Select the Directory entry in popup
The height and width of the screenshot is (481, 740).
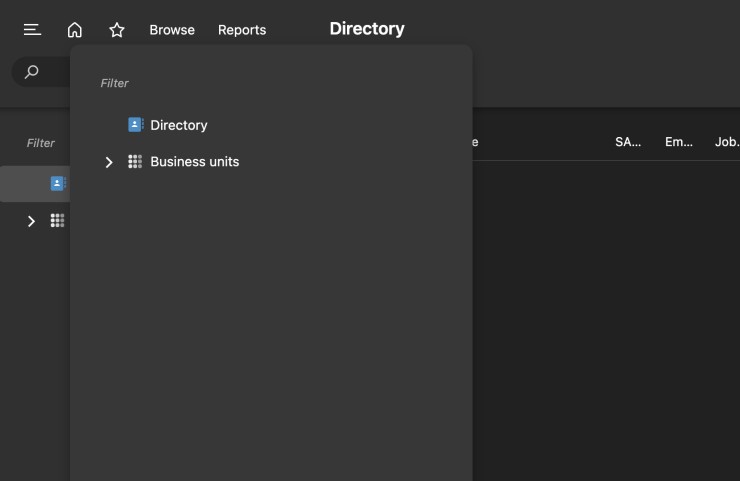[179, 125]
